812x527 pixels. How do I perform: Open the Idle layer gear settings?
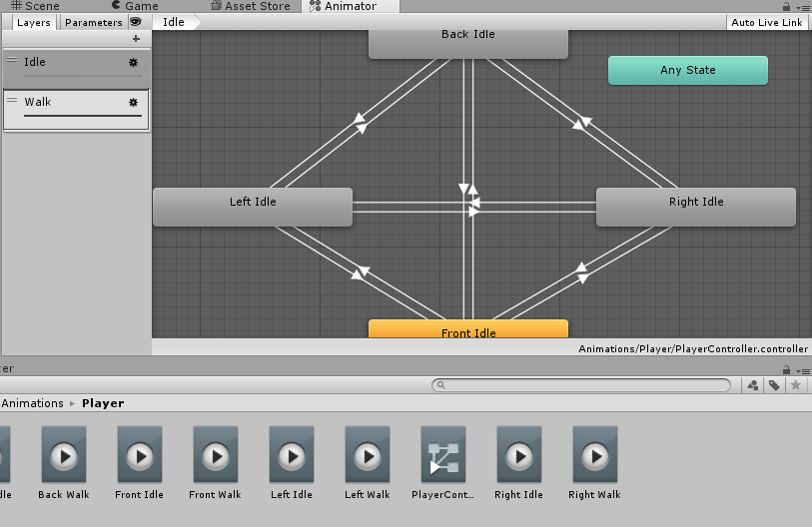click(x=133, y=62)
